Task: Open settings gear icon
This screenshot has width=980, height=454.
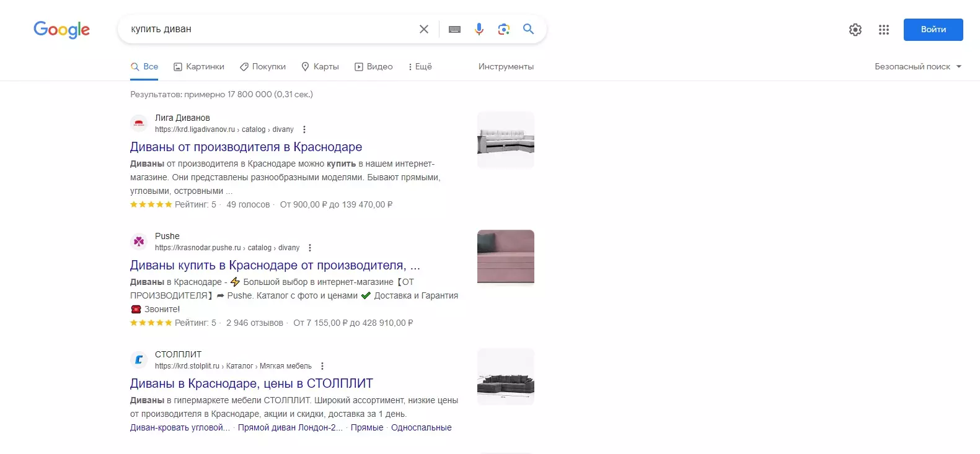Action: coord(855,30)
